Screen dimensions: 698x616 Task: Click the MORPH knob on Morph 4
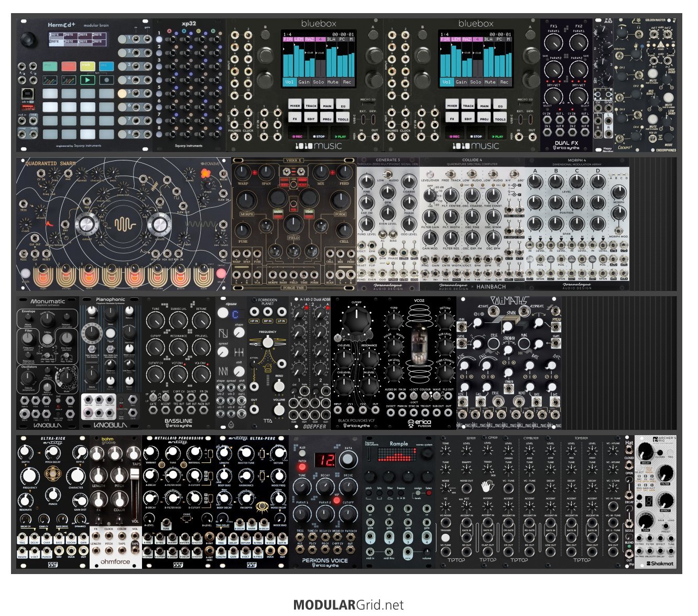pos(619,193)
